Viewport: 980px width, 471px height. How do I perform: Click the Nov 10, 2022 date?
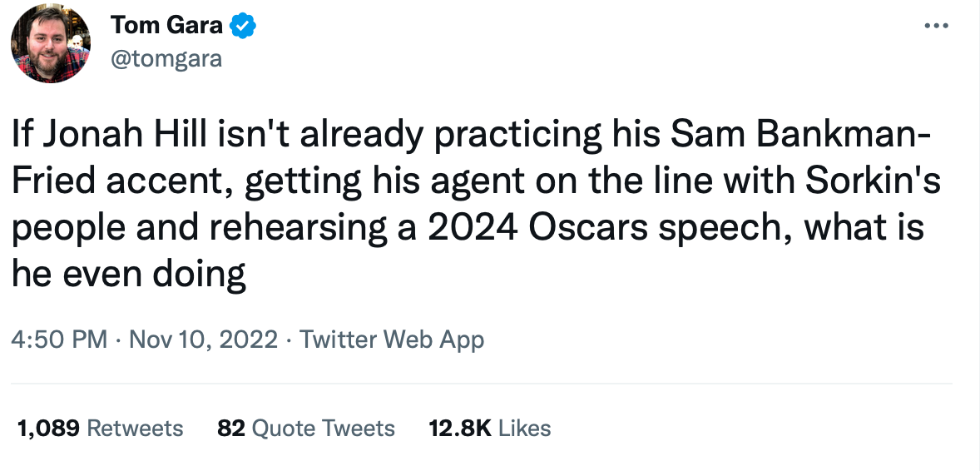click(x=204, y=340)
